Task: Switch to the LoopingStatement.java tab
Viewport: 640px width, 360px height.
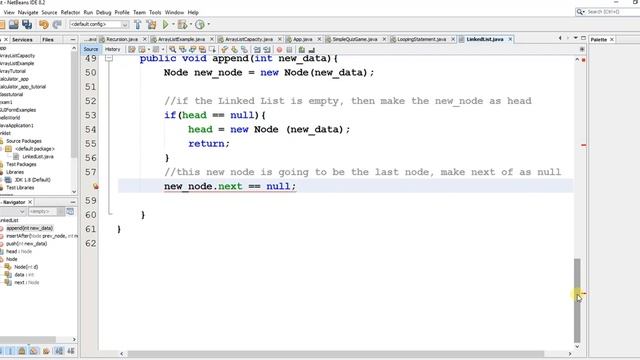Action: pyautogui.click(x=421, y=39)
